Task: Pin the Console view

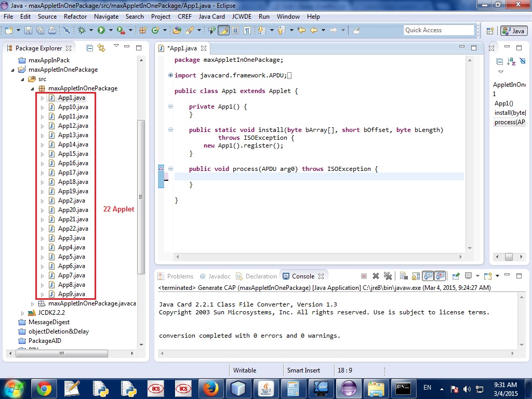Action: (x=456, y=276)
